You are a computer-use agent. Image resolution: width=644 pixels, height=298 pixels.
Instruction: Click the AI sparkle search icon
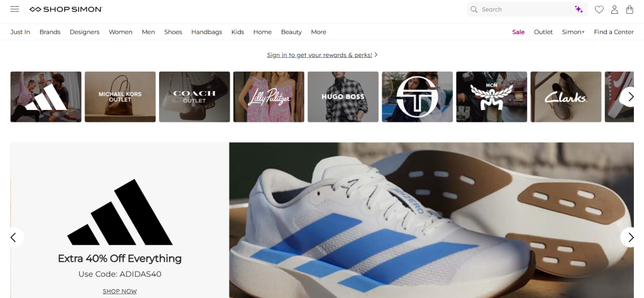point(579,9)
